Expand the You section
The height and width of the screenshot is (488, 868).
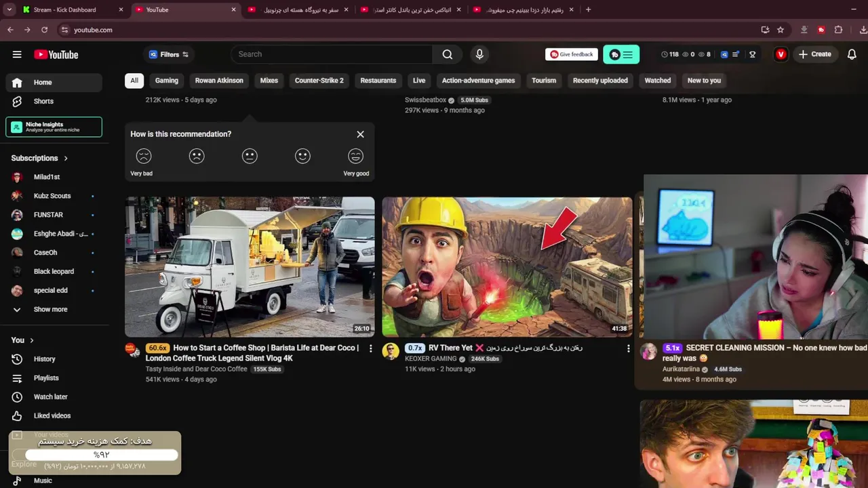coord(22,340)
